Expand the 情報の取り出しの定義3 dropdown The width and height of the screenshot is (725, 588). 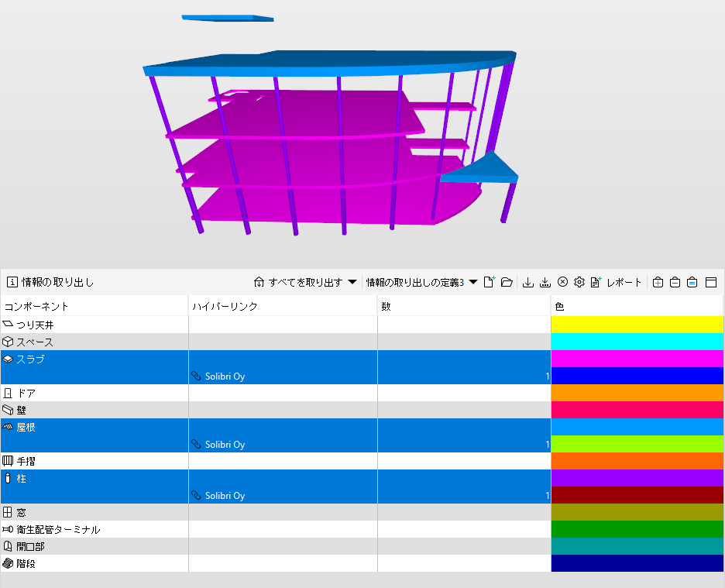(x=473, y=282)
